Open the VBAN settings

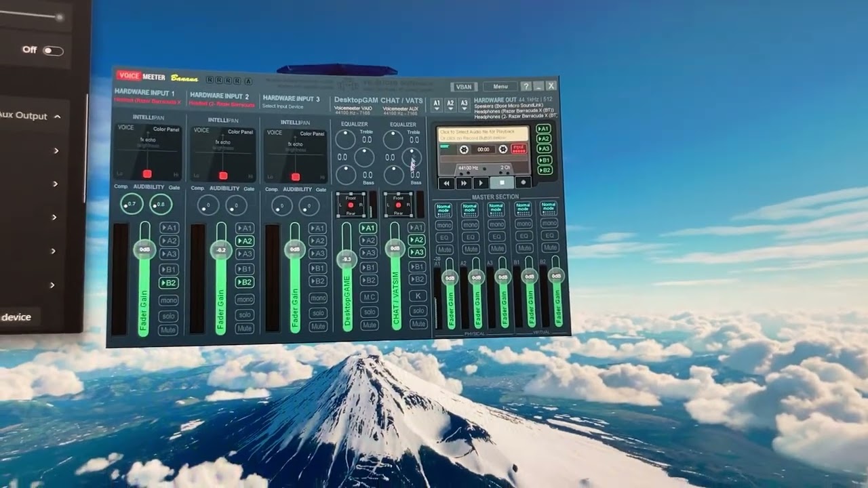(464, 87)
